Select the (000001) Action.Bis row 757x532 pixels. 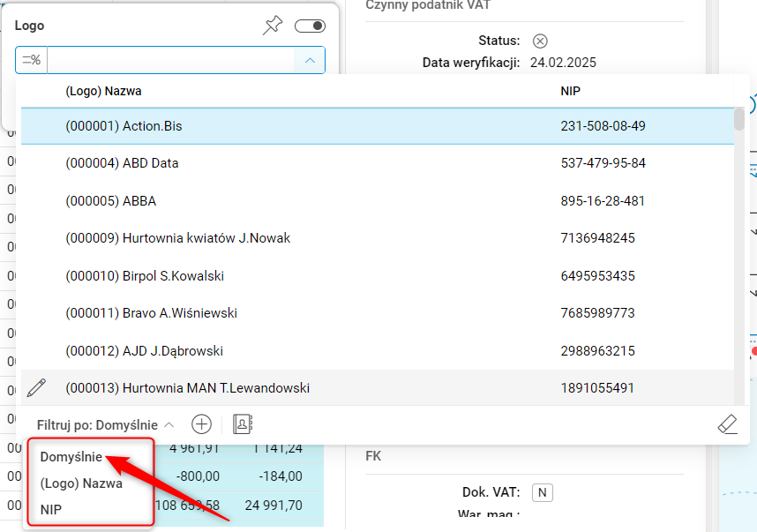pyautogui.click(x=378, y=126)
